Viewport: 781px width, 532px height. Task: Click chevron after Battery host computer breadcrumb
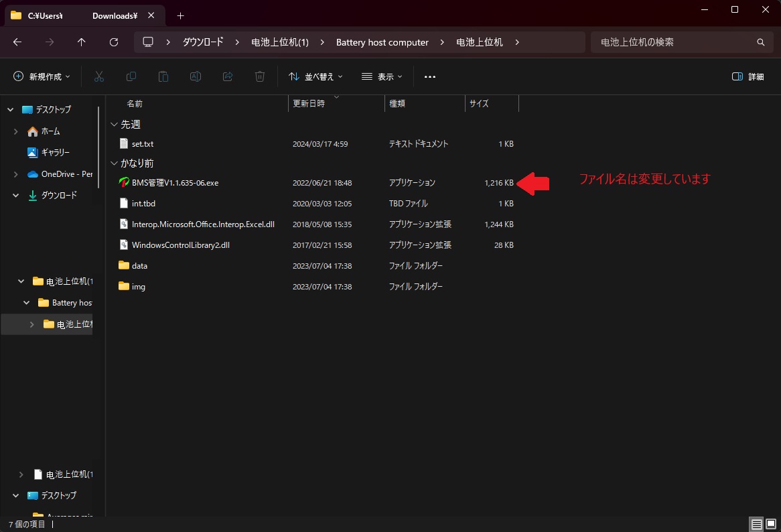pos(442,42)
